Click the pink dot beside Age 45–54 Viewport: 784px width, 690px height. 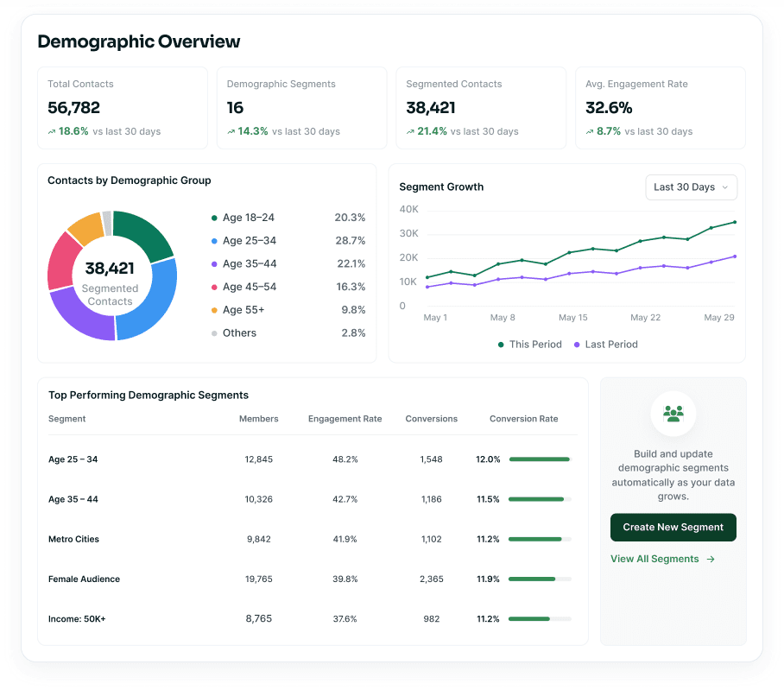tap(214, 287)
